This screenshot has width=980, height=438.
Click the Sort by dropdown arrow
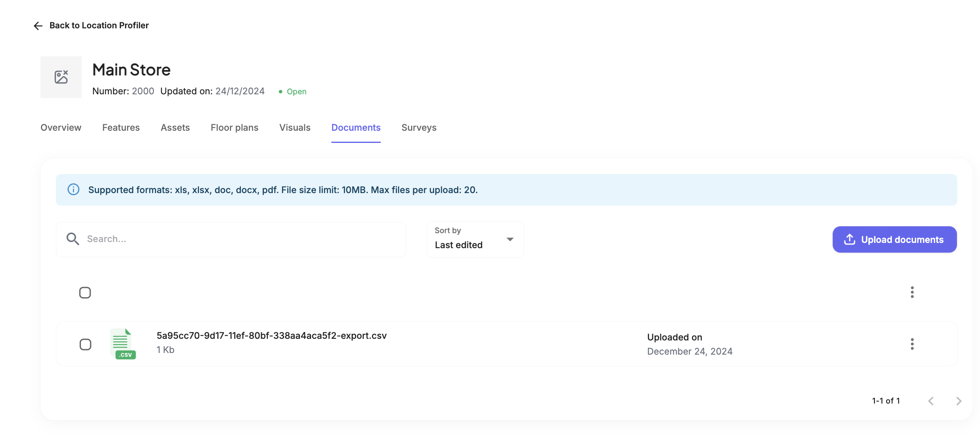(510, 239)
